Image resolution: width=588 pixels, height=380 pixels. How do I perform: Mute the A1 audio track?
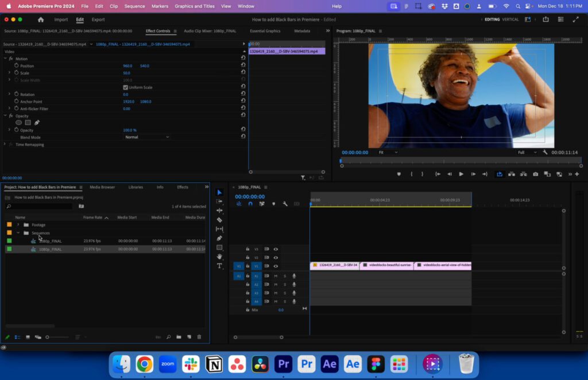[x=274, y=276]
